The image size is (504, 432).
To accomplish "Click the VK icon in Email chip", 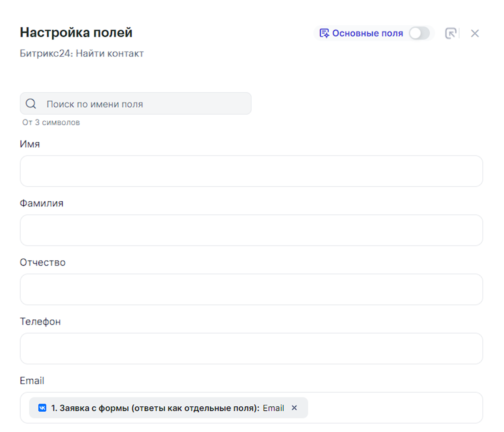I will click(42, 408).
